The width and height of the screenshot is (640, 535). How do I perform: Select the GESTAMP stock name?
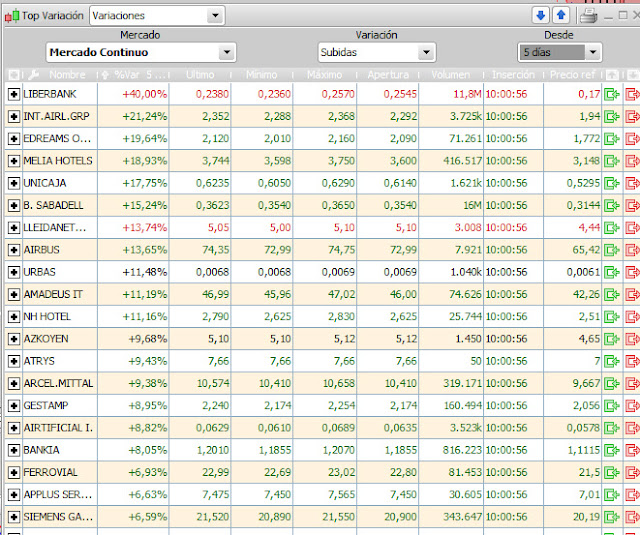tap(46, 406)
